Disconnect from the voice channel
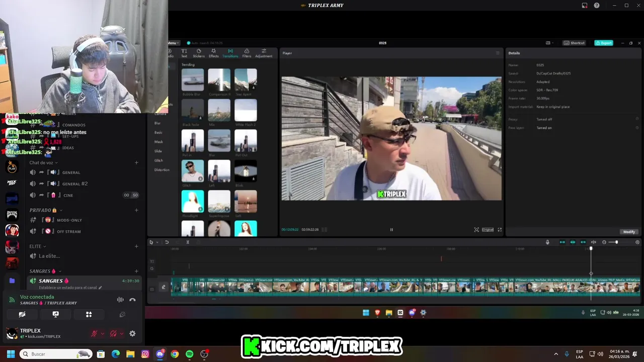The image size is (644, 362). click(132, 300)
